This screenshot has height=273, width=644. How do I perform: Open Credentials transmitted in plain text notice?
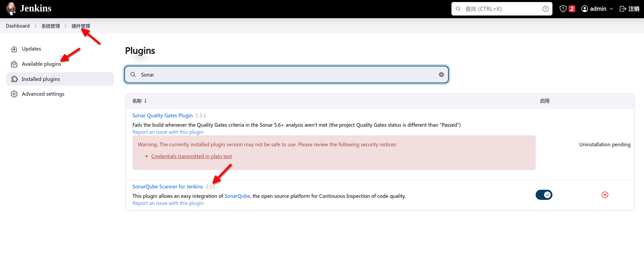(x=192, y=156)
